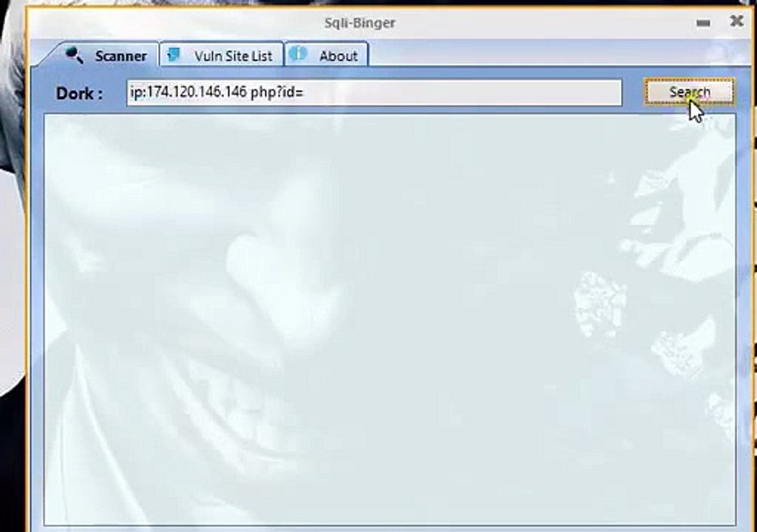Open the About tab
The width and height of the screenshot is (757, 532).
(327, 55)
